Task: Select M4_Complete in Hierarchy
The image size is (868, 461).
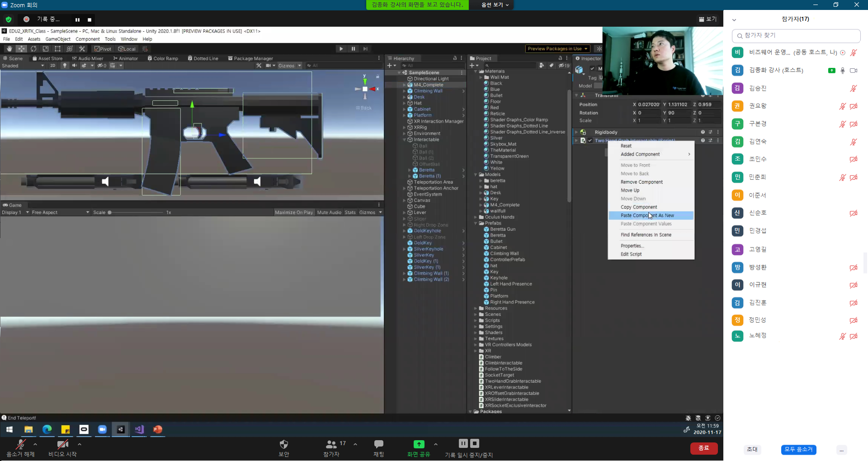Action: pyautogui.click(x=429, y=85)
